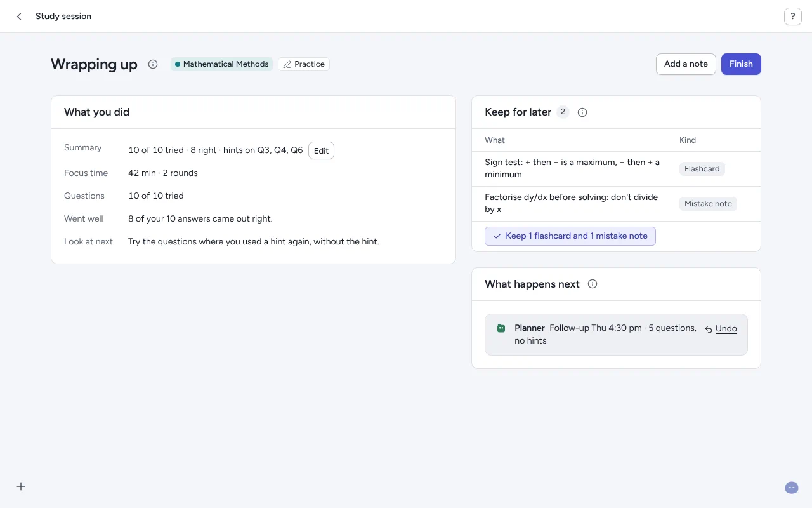Show info icon beside What happens next
Image resolution: width=812 pixels, height=508 pixels.
593,284
